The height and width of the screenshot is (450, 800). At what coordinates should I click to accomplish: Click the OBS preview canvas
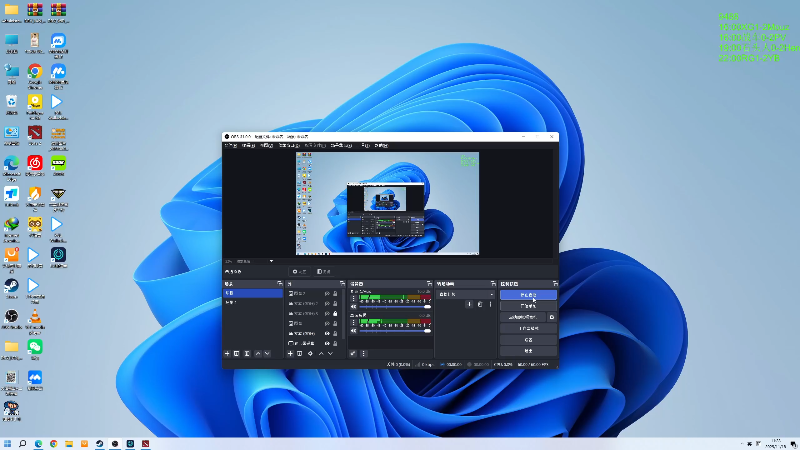click(387, 204)
